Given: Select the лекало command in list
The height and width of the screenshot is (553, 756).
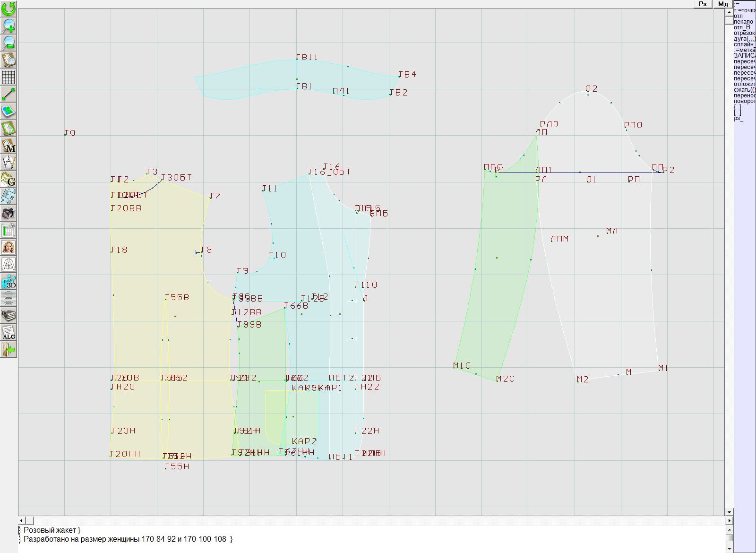Looking at the screenshot, I should [x=744, y=22].
